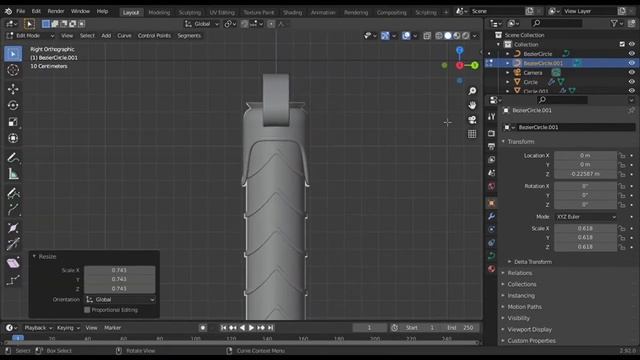Select the Select Box tool
The image size is (640, 360).
pyautogui.click(x=13, y=54)
